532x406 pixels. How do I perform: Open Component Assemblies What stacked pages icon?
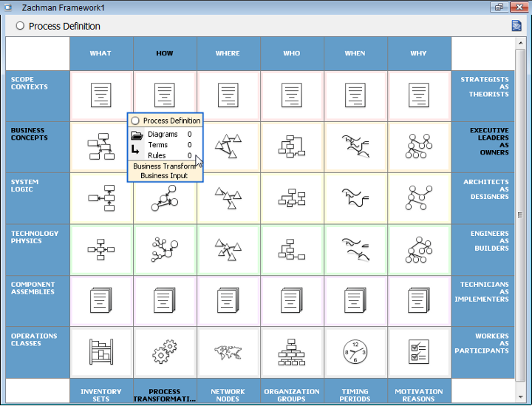coord(101,300)
